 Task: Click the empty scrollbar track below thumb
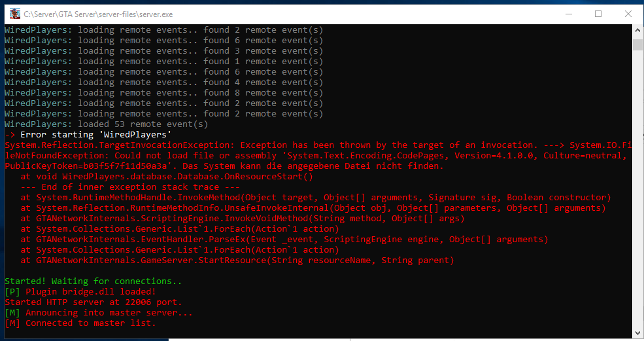click(637, 196)
